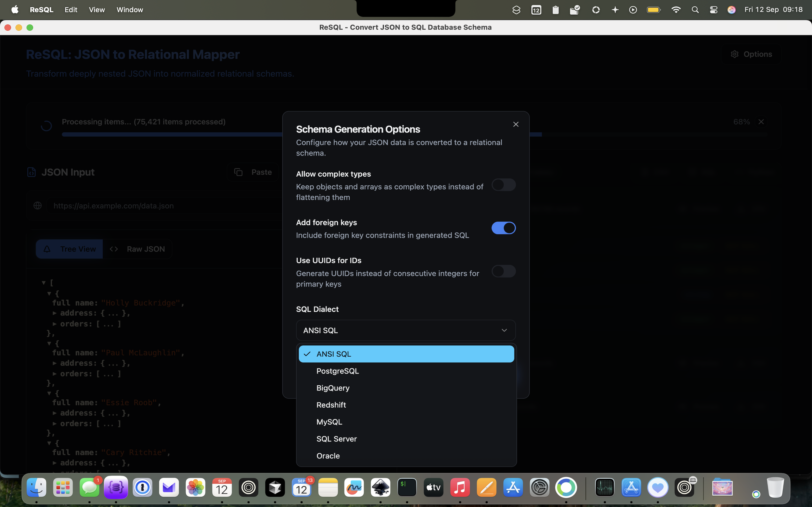Close the Schema Generation Options dialog
The image size is (812, 507).
[x=516, y=124]
